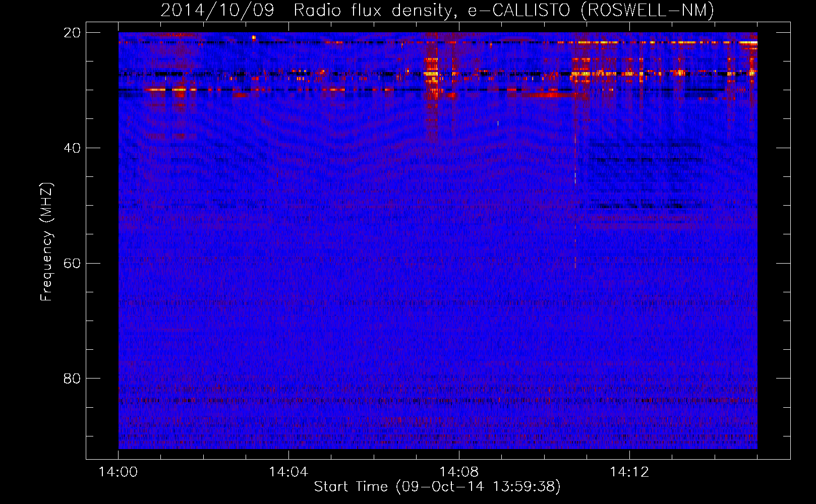Screen dimensions: 816x504
Task: Click the 14:12 time tick label
Action: (629, 472)
